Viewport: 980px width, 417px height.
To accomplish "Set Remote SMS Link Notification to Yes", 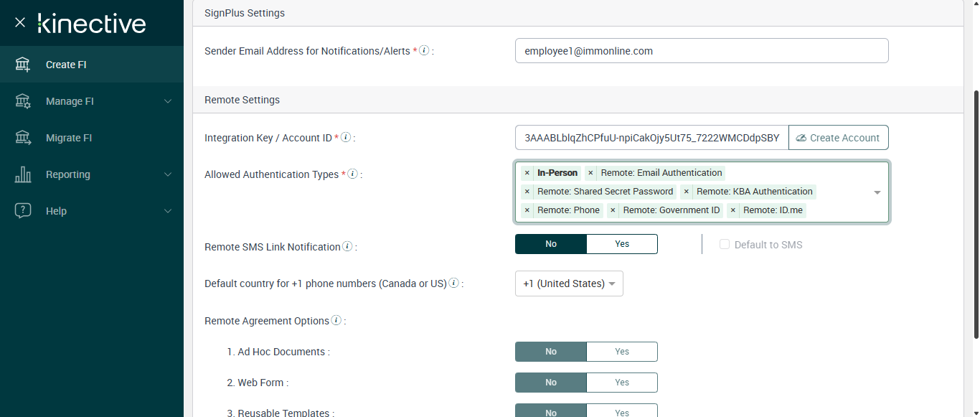I will click(x=622, y=244).
